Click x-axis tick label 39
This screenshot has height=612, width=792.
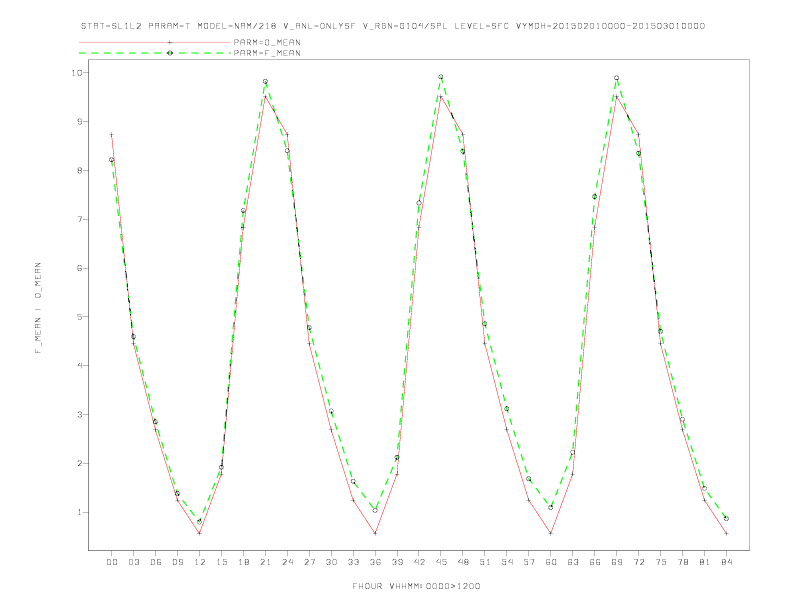[x=397, y=562]
